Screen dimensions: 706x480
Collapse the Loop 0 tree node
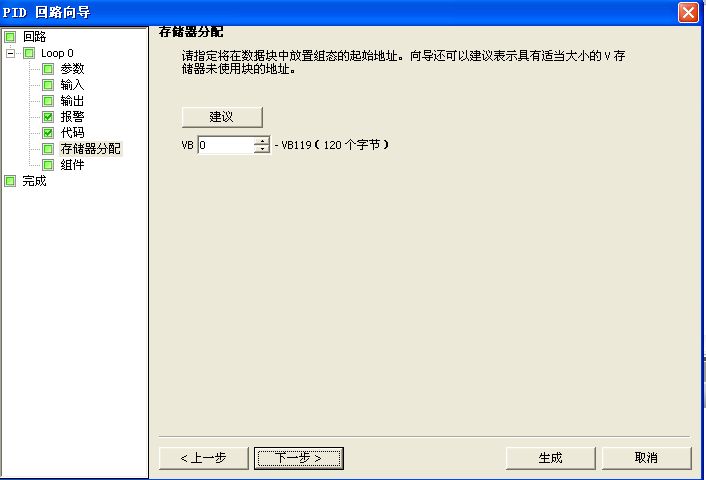pos(10,53)
